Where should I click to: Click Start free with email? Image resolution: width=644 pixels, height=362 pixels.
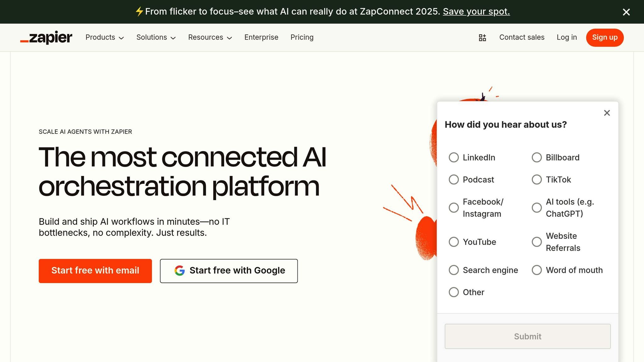(x=95, y=271)
